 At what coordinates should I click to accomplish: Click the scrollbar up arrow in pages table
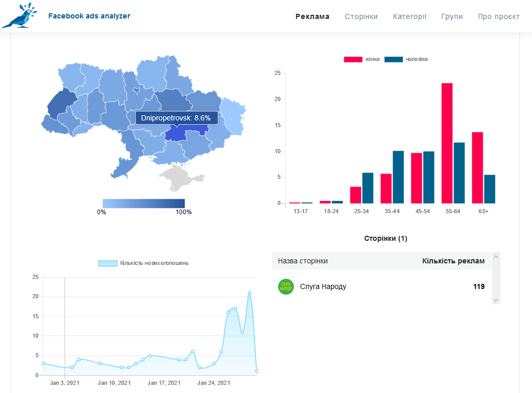click(496, 257)
